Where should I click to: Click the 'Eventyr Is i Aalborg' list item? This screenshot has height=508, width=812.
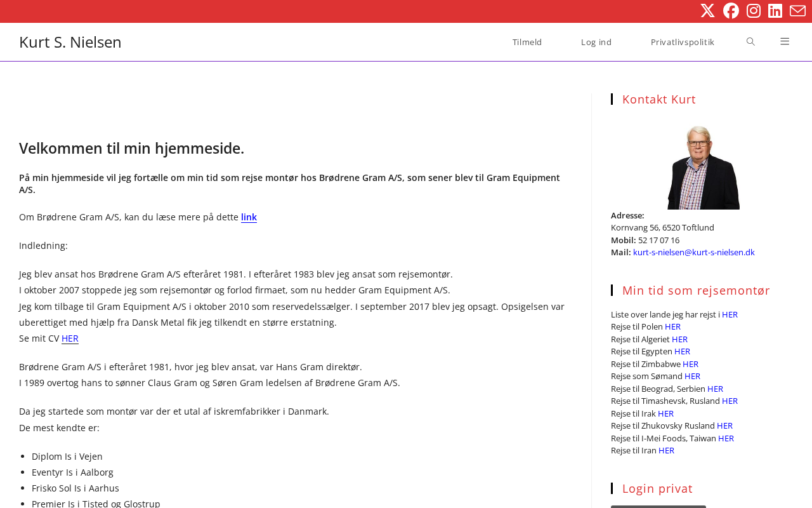(72, 472)
